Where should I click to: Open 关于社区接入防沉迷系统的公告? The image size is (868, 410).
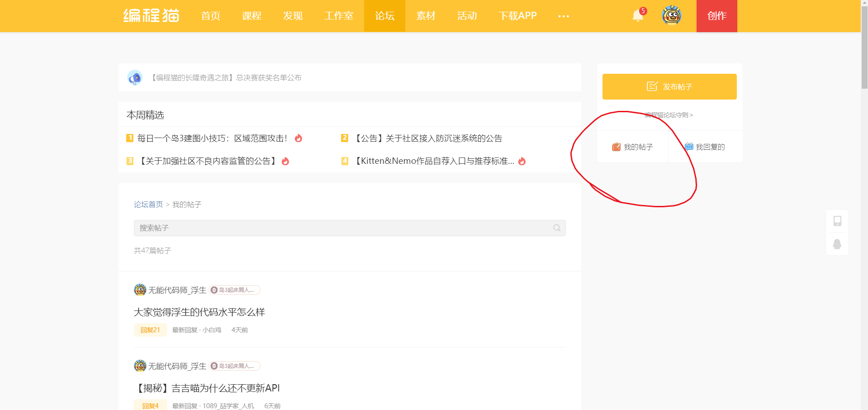pyautogui.click(x=427, y=138)
